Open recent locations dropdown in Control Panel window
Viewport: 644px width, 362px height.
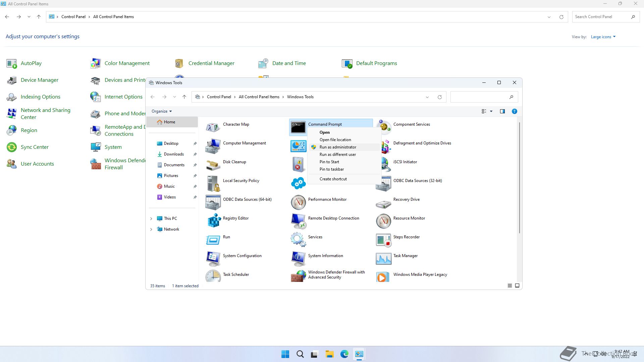pyautogui.click(x=29, y=17)
